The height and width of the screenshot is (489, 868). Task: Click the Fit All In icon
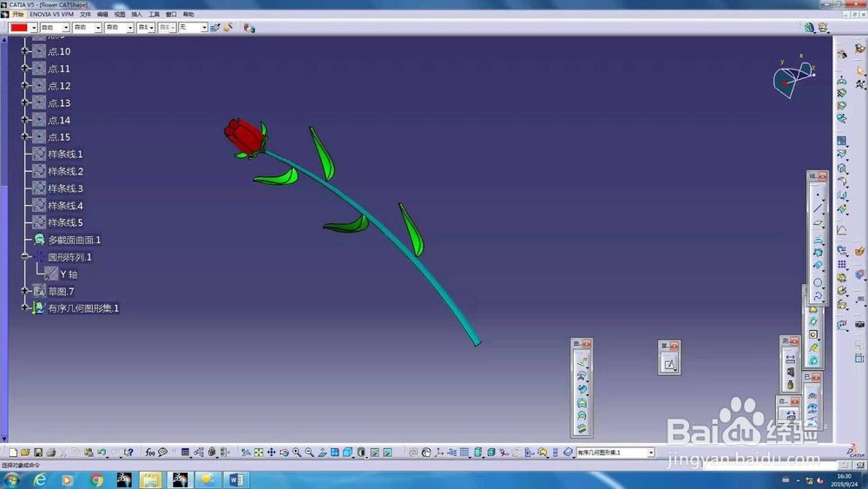(x=259, y=453)
